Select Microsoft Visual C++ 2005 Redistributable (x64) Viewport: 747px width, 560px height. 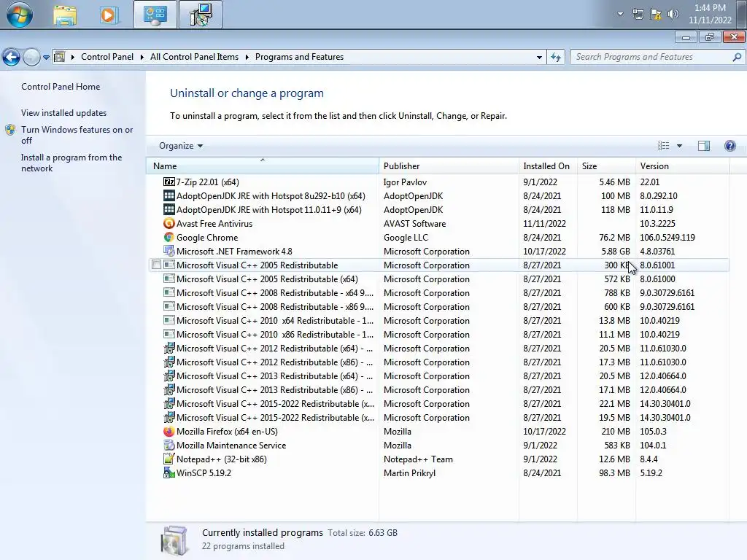click(438, 279)
